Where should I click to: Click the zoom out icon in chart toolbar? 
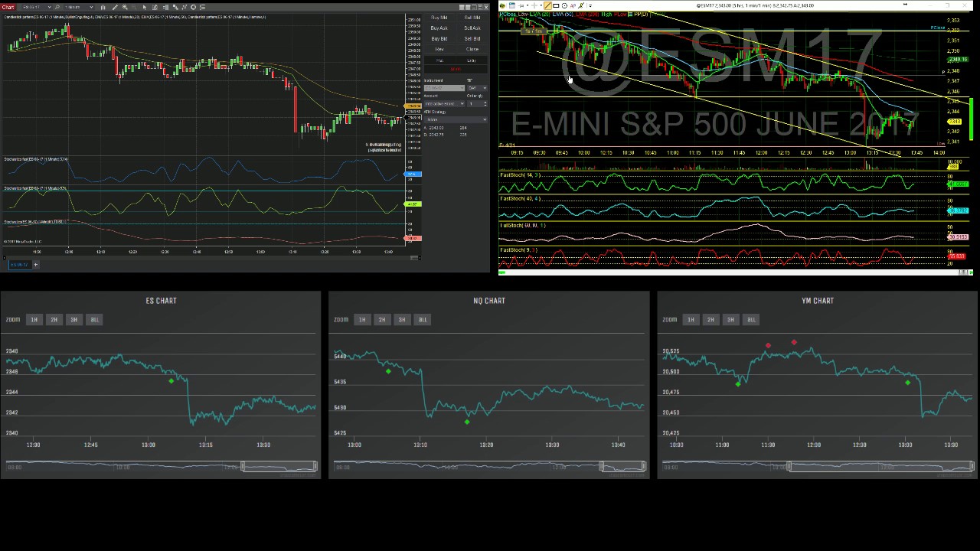coord(134,7)
